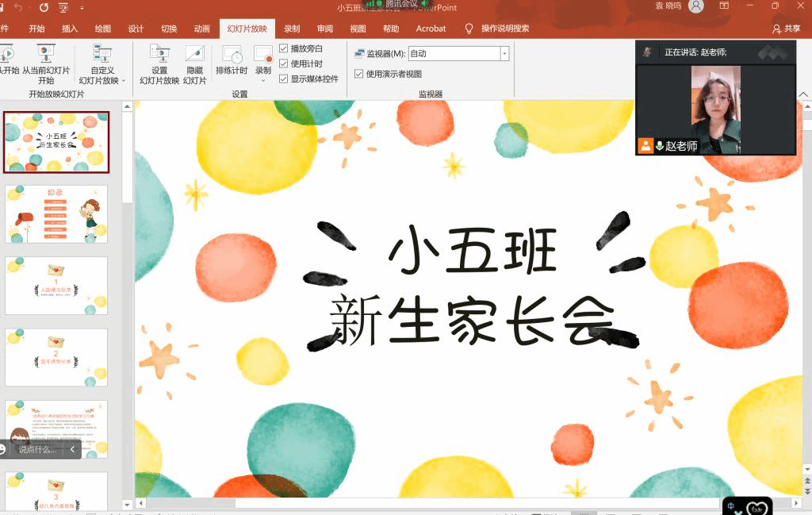Screen dimensions: 812x515
Task: Click the lightbulb 操作说明搜索 search box
Action: click(x=497, y=29)
